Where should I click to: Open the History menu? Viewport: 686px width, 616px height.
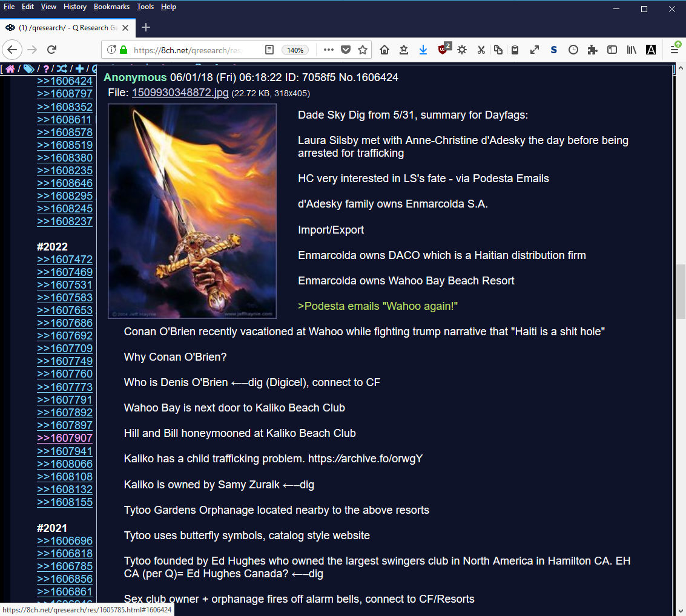click(75, 7)
